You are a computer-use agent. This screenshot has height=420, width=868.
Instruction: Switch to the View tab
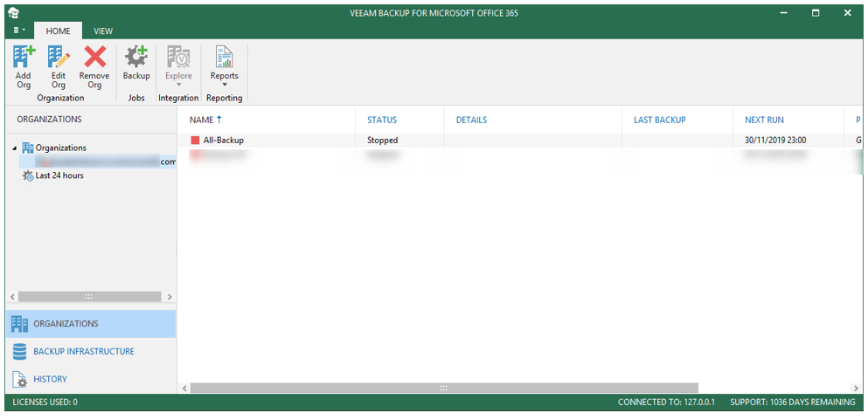(x=103, y=31)
